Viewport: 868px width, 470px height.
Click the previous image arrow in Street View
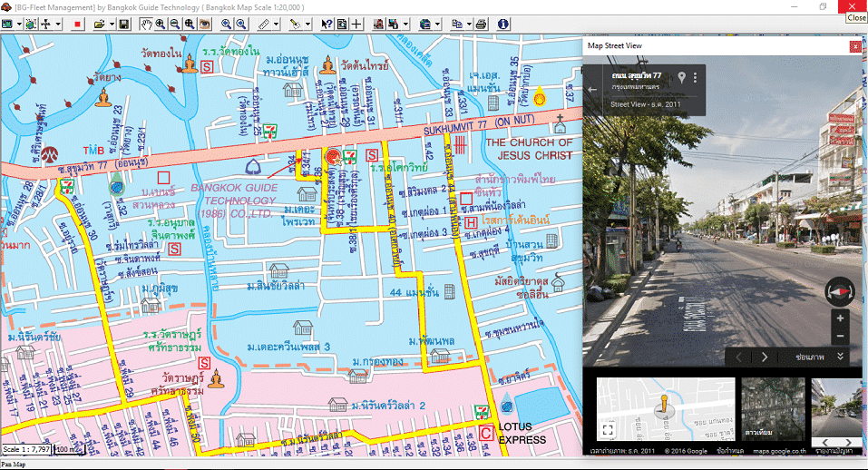(x=738, y=357)
